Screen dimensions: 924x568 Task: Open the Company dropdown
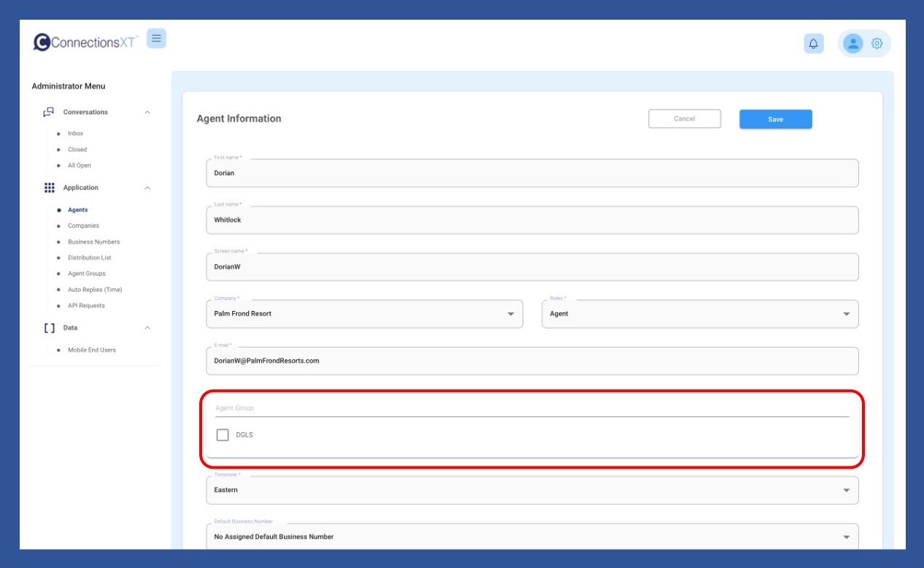(364, 314)
